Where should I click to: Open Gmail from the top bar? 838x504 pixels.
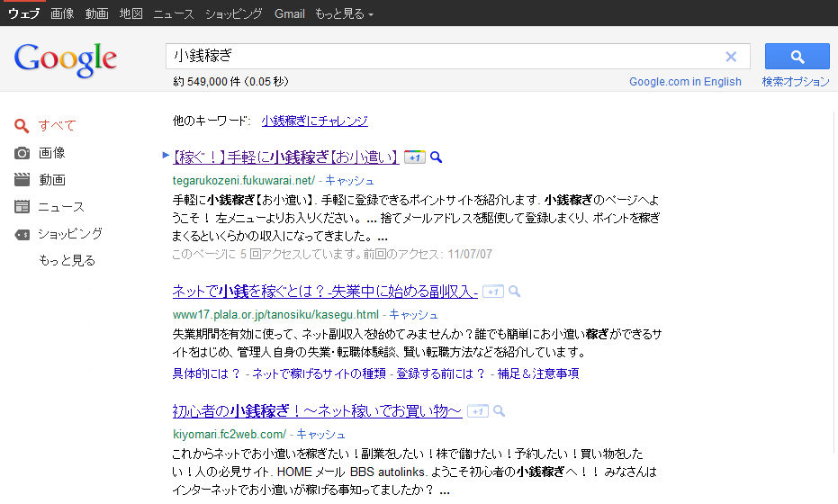pos(290,13)
